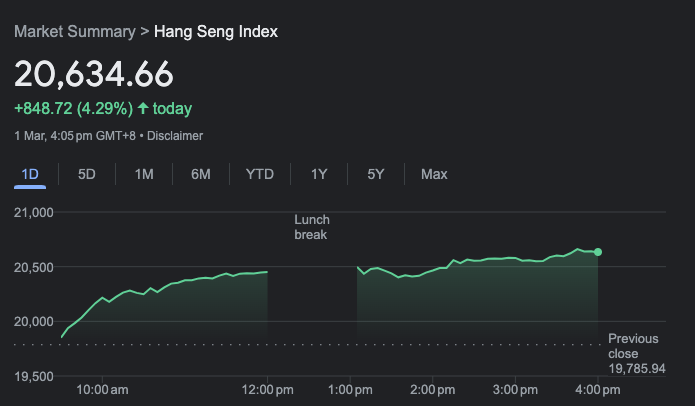The image size is (695, 406).
Task: Click the 20,634.66 index value
Action: point(94,74)
